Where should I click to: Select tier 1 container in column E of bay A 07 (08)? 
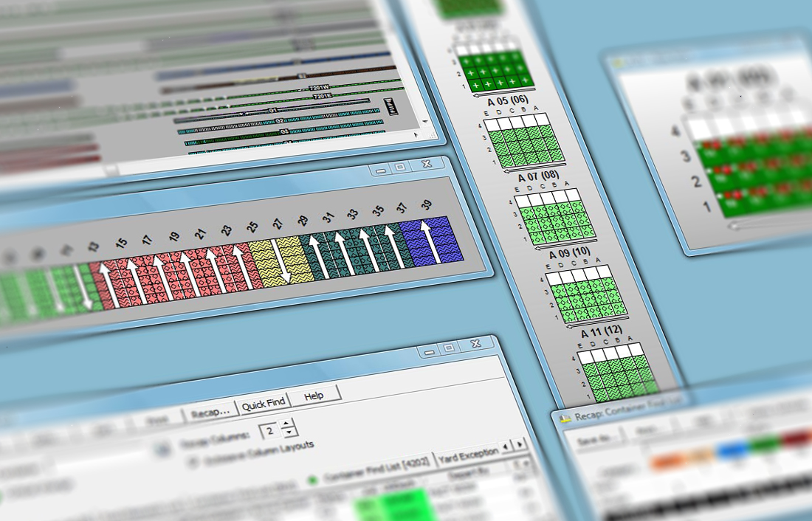tap(537, 239)
